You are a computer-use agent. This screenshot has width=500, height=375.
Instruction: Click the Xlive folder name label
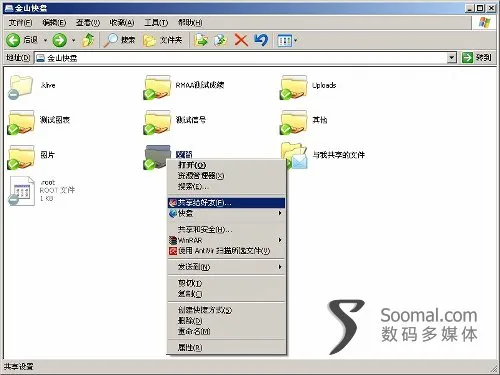tap(48, 85)
